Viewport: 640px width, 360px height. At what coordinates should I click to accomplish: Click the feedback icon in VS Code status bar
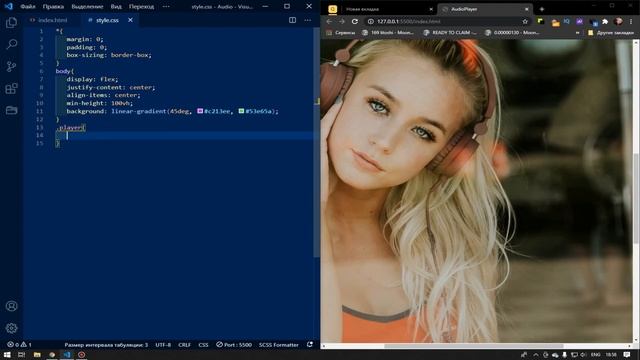[x=310, y=345]
